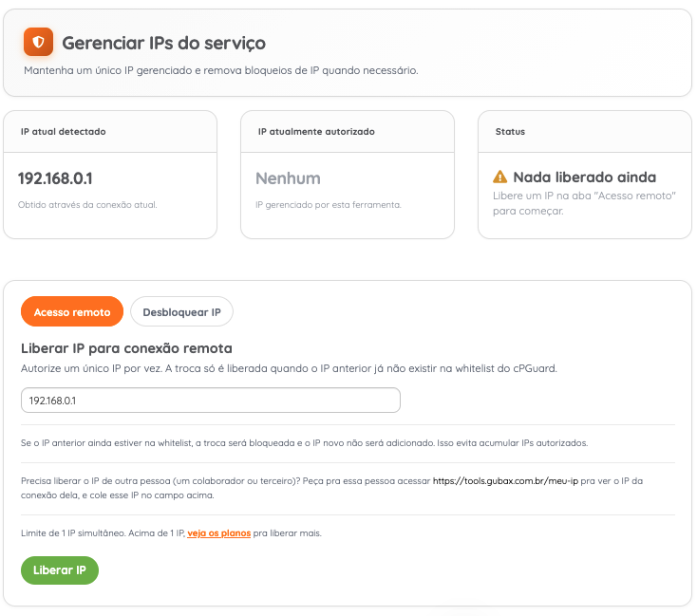This screenshot has height=616, width=697.
Task: Click the Gerenciar IPs do serviço heading
Action: coord(164,43)
